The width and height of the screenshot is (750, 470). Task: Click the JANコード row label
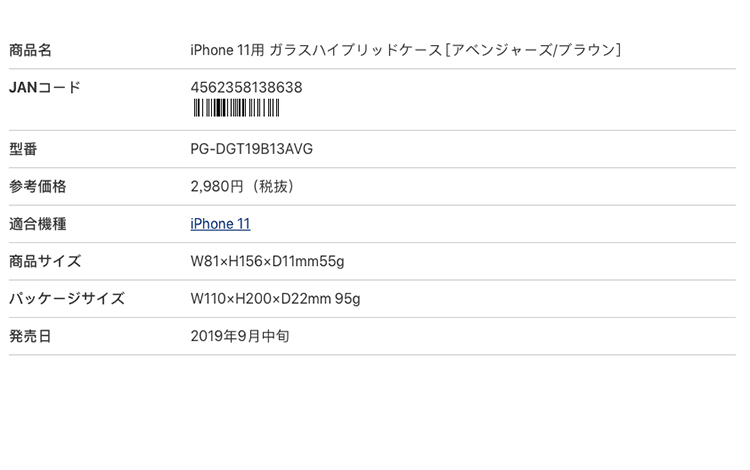45,87
